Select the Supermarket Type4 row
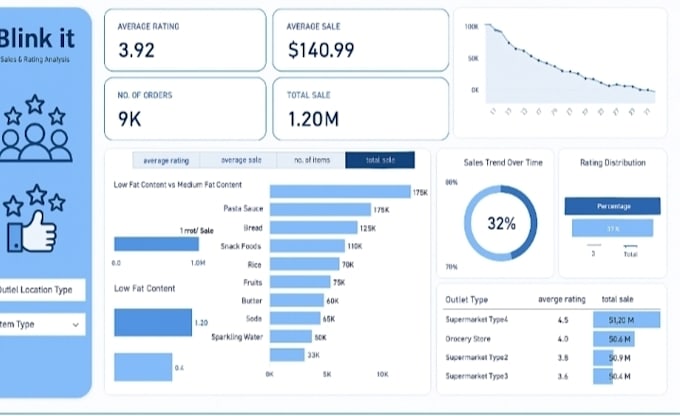 (552, 320)
